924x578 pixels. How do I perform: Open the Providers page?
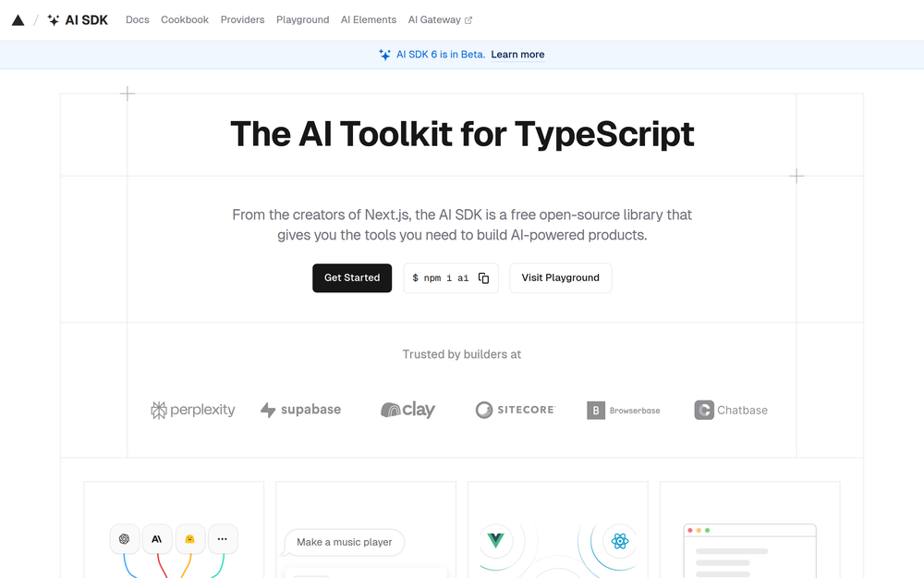[242, 20]
